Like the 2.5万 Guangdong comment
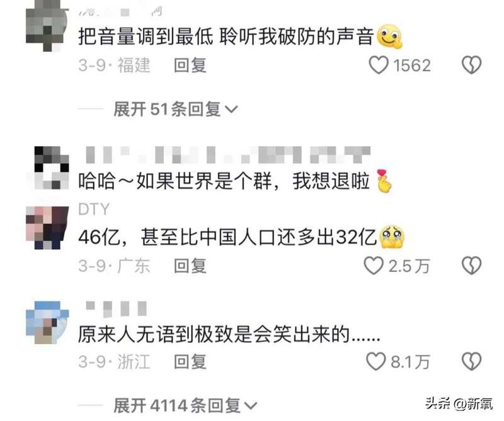The image size is (504, 421). [x=374, y=266]
